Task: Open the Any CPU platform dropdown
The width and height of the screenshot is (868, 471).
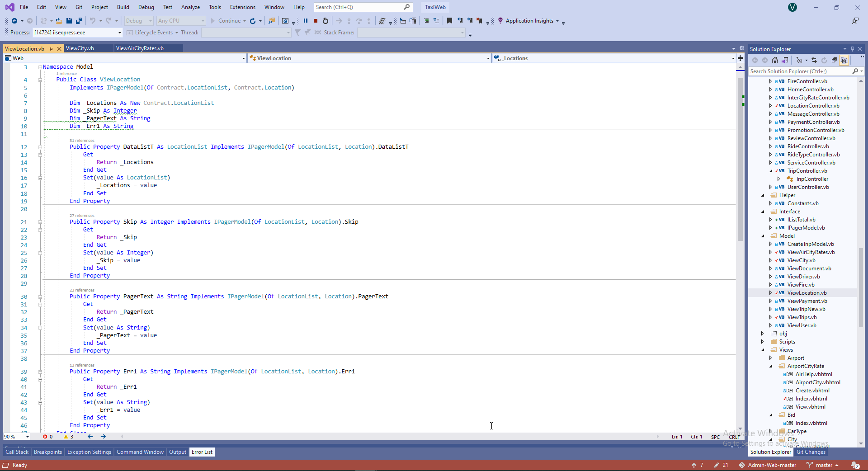Action: click(181, 21)
